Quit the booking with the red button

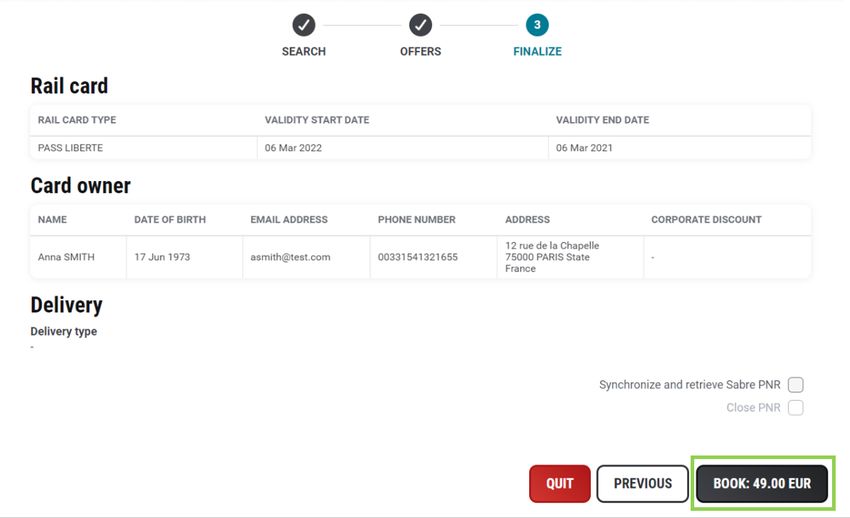[x=559, y=483]
